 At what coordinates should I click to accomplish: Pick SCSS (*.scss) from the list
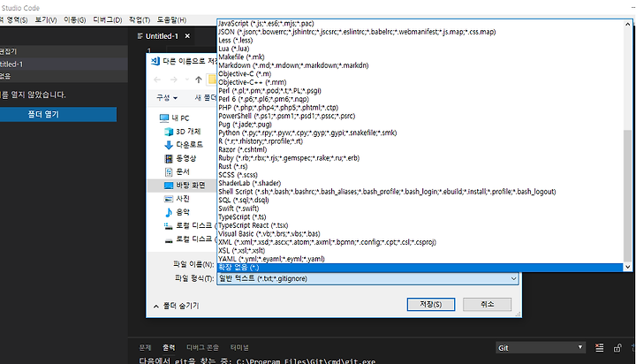(x=420, y=175)
